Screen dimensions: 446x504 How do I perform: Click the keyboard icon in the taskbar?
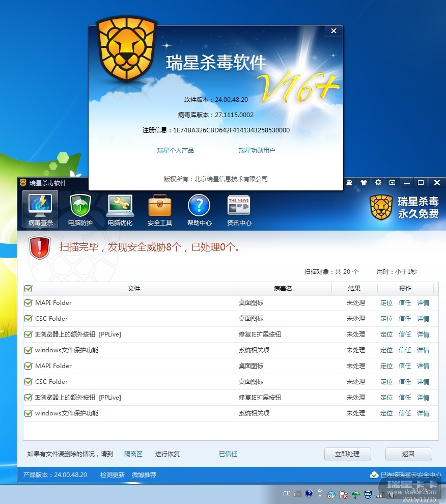[x=298, y=494]
